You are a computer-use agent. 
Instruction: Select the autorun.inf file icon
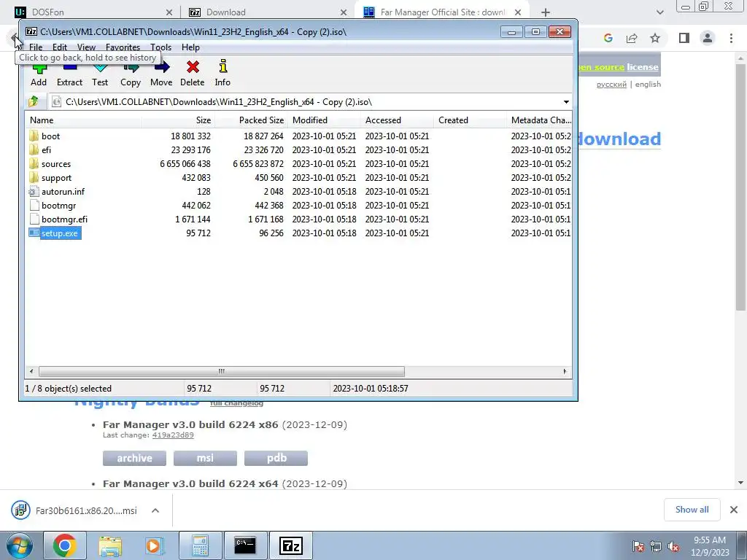34,192
